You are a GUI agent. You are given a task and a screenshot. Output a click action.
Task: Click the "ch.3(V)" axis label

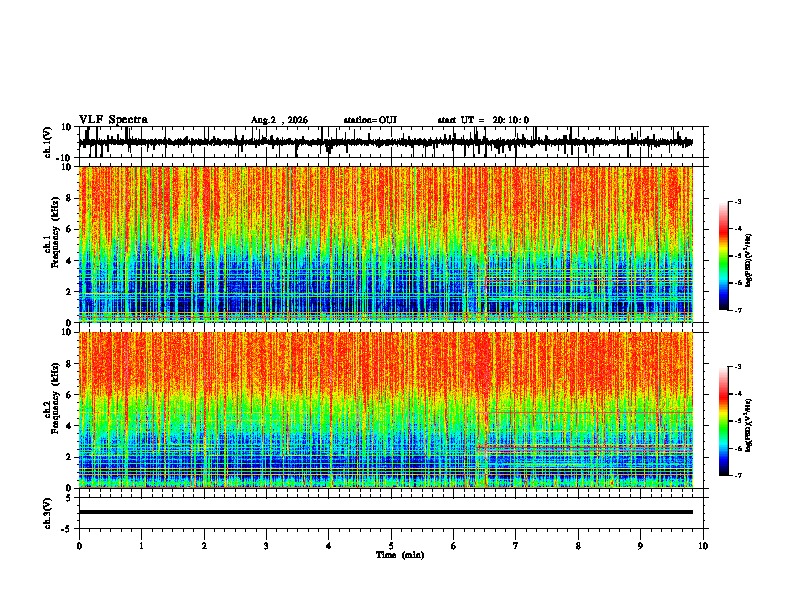coord(48,513)
